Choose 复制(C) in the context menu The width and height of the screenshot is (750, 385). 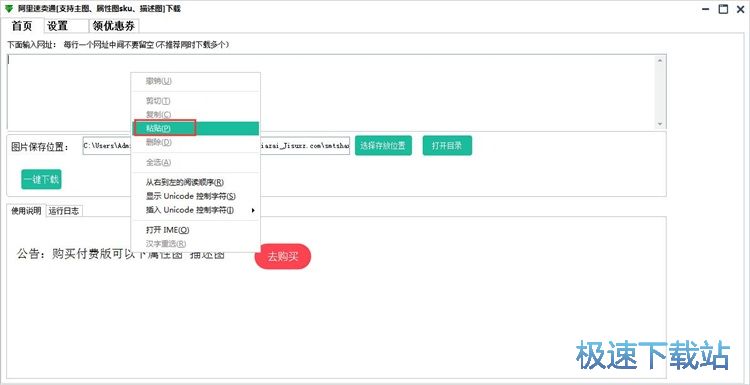(x=195, y=114)
